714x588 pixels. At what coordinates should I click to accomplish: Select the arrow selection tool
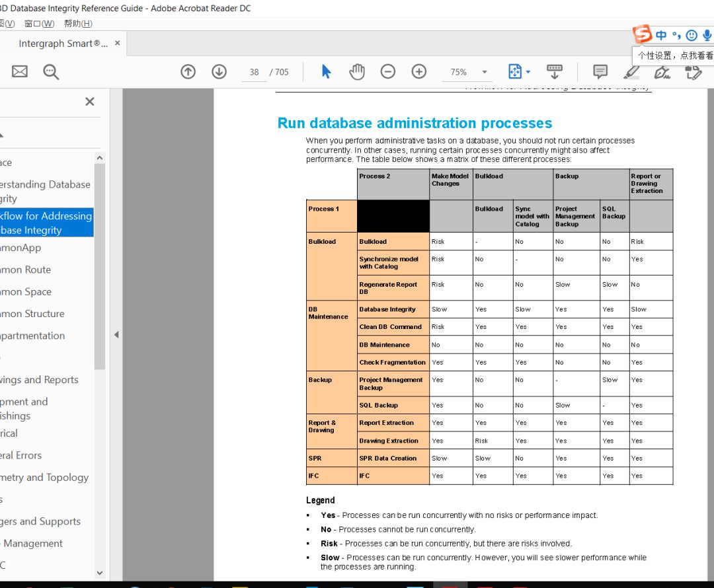(326, 71)
